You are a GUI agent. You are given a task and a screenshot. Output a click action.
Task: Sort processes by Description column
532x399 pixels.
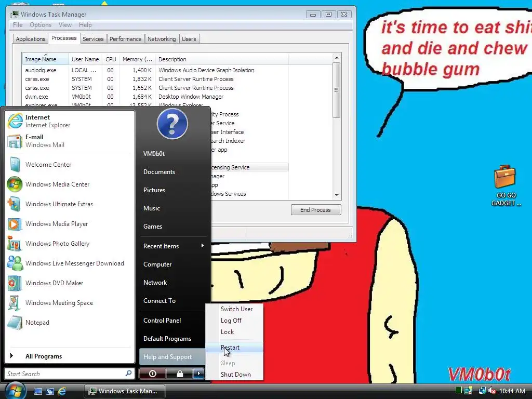click(222, 59)
